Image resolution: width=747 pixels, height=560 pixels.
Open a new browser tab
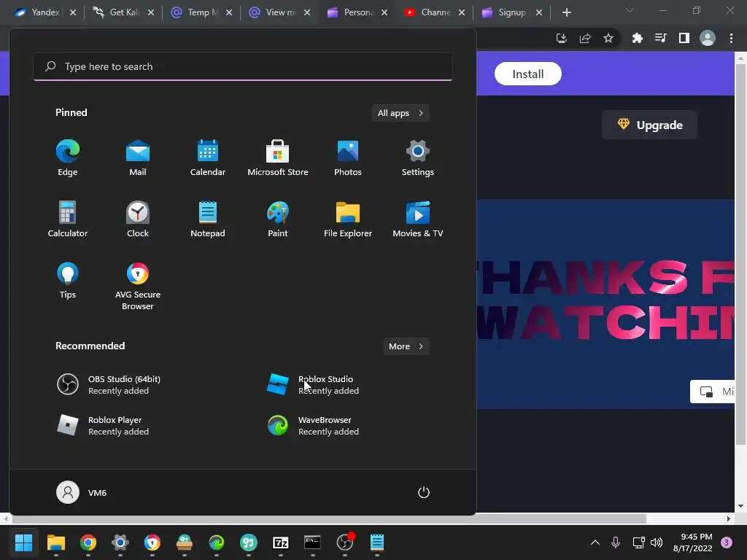[566, 12]
